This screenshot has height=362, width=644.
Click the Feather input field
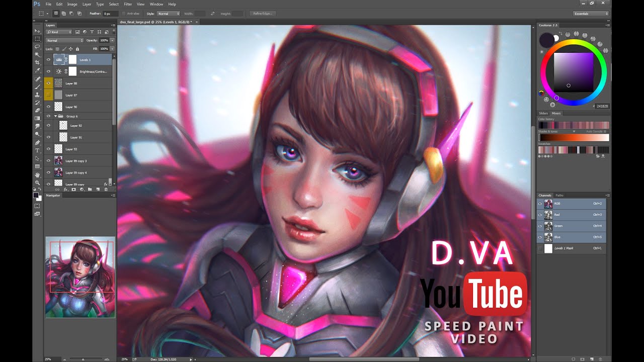click(x=111, y=14)
